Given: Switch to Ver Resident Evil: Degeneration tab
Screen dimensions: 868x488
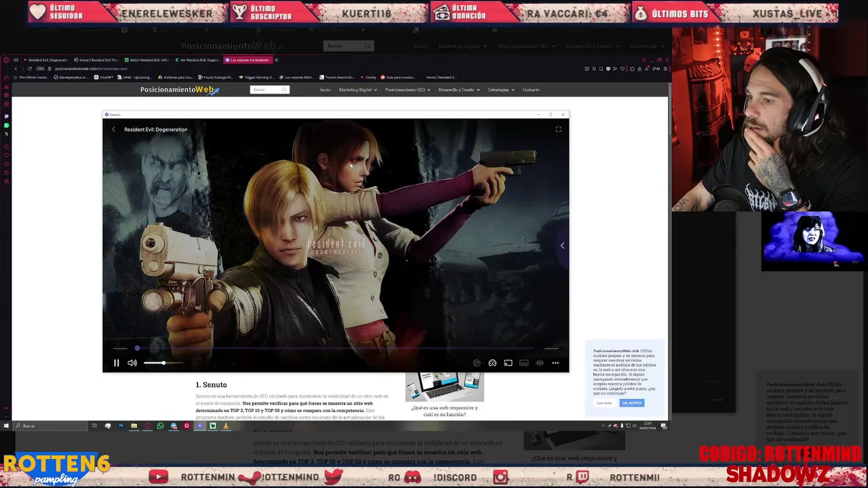Looking at the screenshot, I should coord(198,60).
